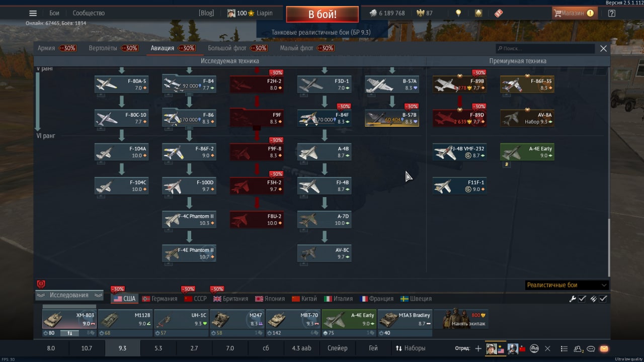Select Япония nation tab
This screenshot has width=644, height=362.
(270, 299)
